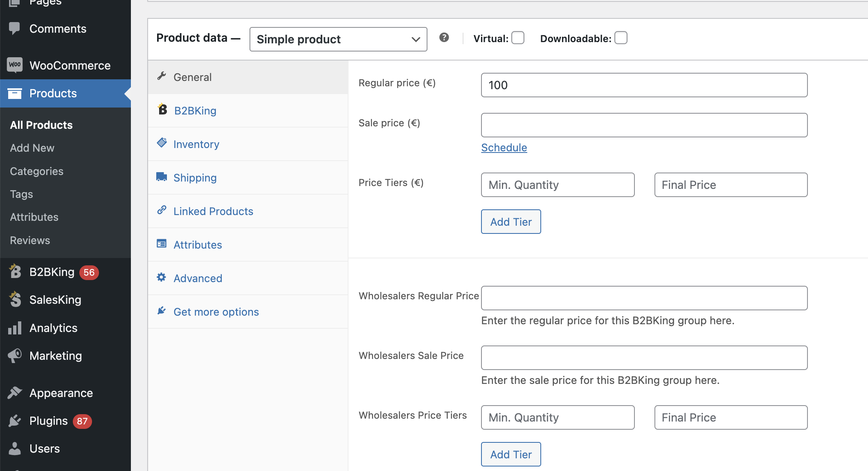Open the Simple product type dropdown

point(338,39)
